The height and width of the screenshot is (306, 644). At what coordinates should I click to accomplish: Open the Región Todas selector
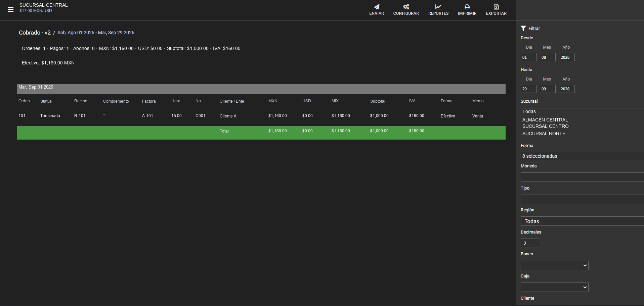[x=582, y=221]
